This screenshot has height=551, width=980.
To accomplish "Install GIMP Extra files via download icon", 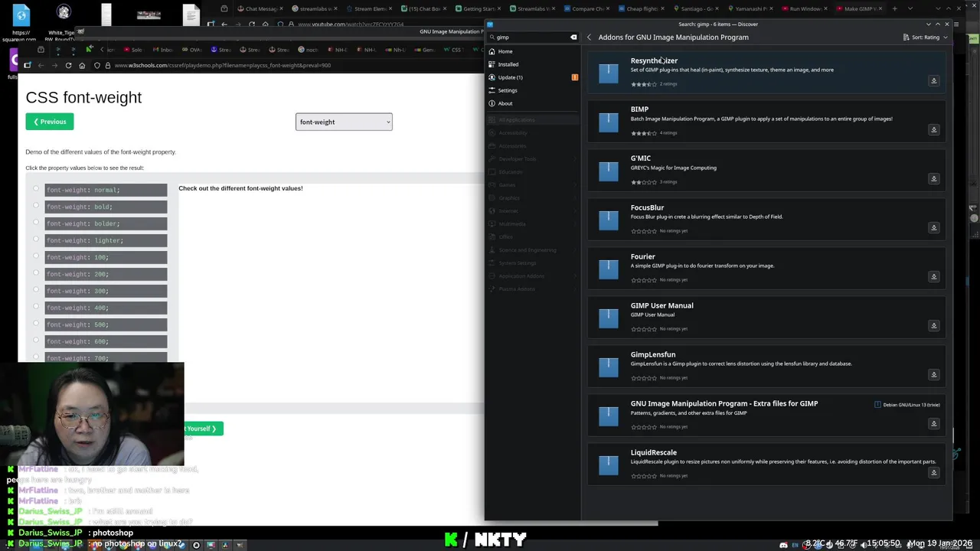I will pyautogui.click(x=933, y=423).
